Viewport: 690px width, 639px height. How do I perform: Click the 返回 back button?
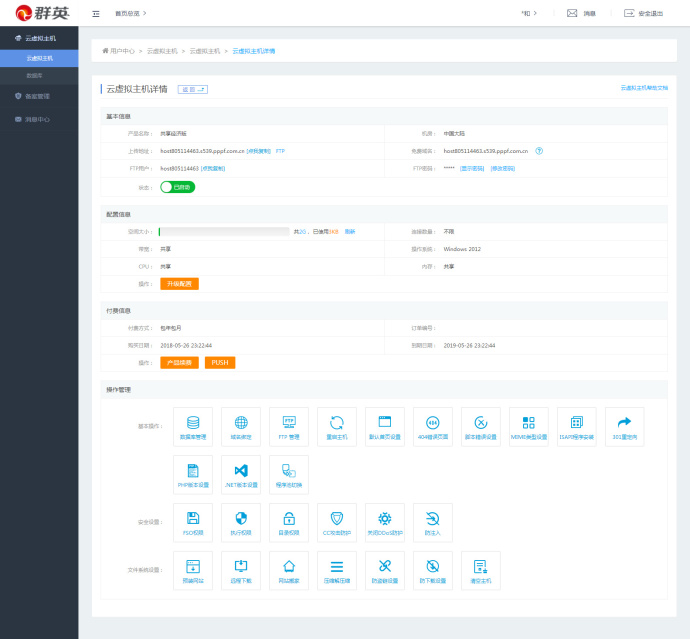point(193,89)
